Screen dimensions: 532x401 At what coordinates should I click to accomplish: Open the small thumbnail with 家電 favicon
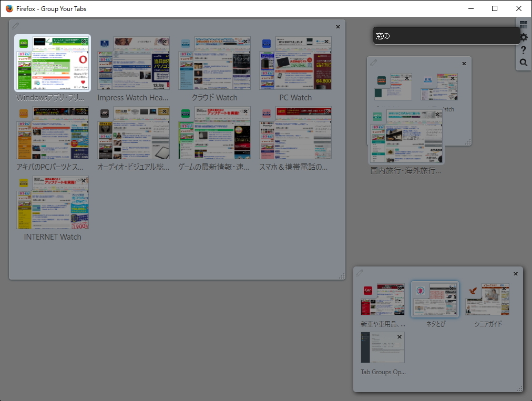pyautogui.click(x=439, y=87)
